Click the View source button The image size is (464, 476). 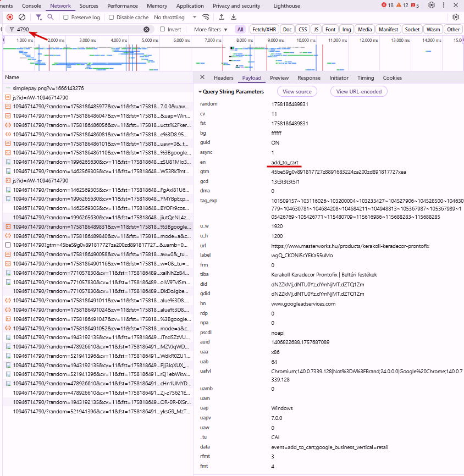pyautogui.click(x=297, y=91)
